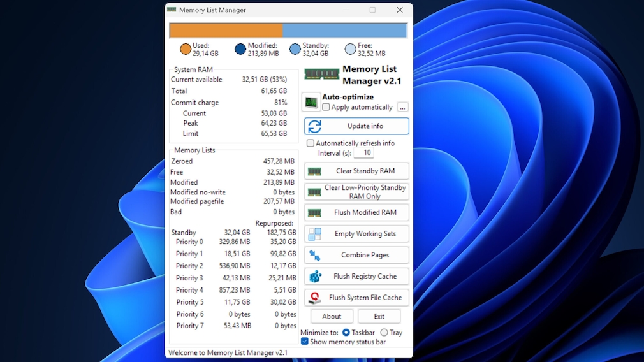This screenshot has height=362, width=644.
Task: Select the Tray minimize option
Action: coord(384,333)
